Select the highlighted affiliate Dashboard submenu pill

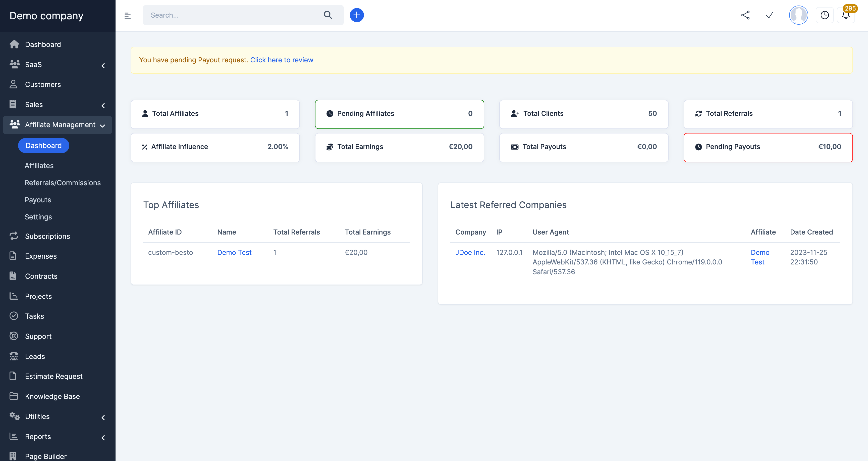point(43,145)
